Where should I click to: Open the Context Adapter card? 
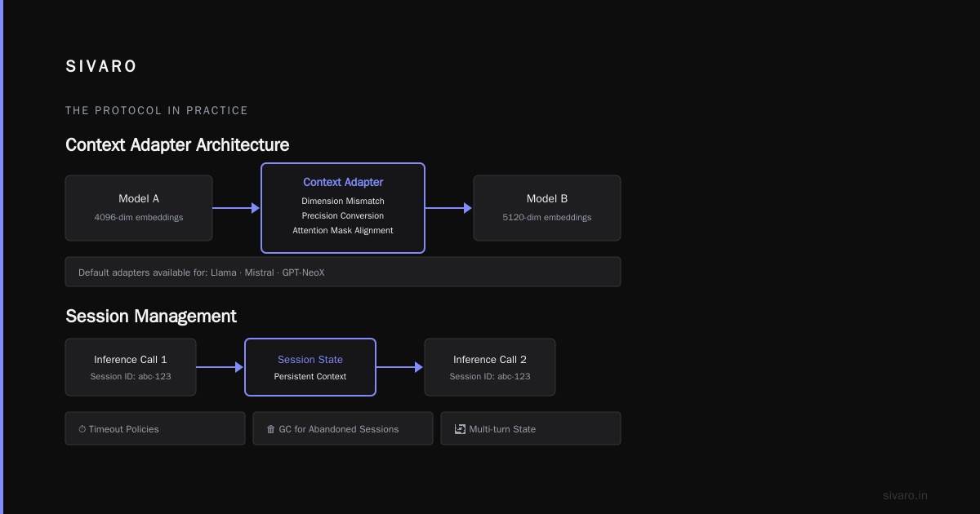(343, 208)
